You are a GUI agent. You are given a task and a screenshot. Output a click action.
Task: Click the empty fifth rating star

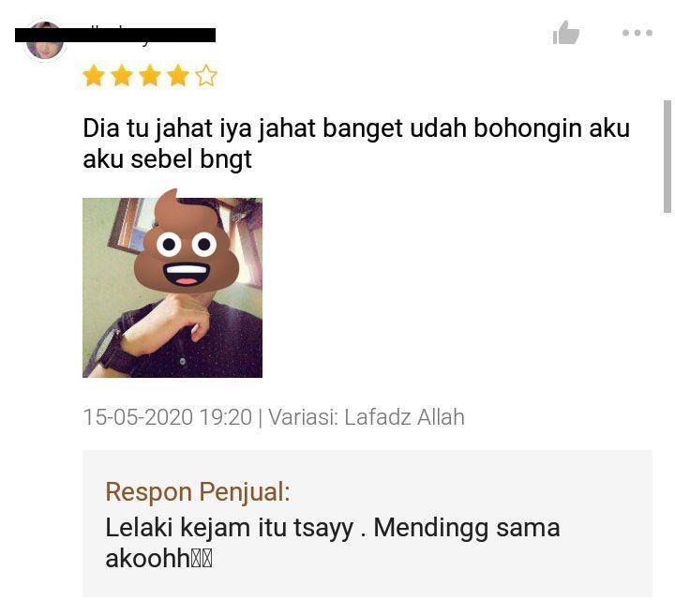(x=205, y=76)
